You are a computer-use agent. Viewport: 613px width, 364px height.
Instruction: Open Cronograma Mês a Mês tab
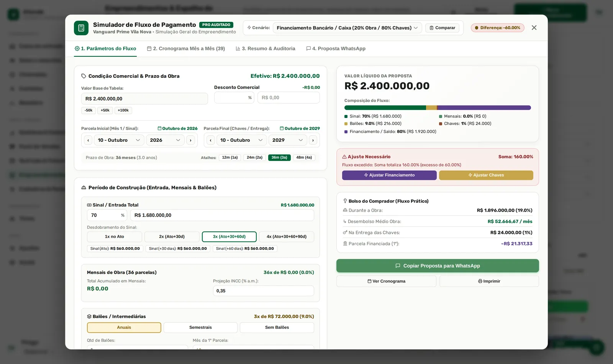(186, 49)
